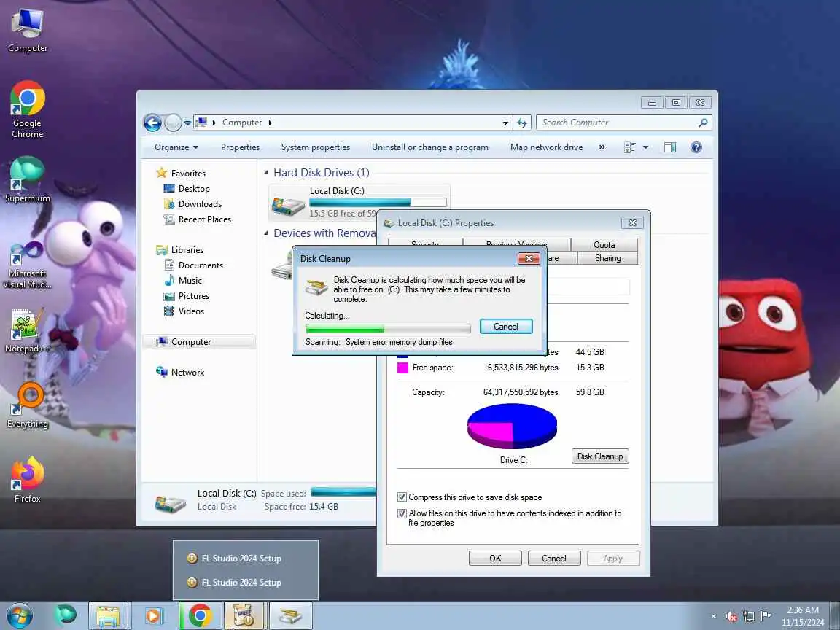Click the search magnifier in Explorer

pyautogui.click(x=704, y=122)
